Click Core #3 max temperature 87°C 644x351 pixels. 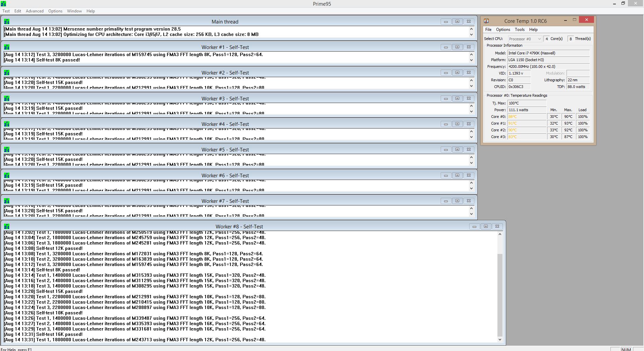pyautogui.click(x=568, y=137)
